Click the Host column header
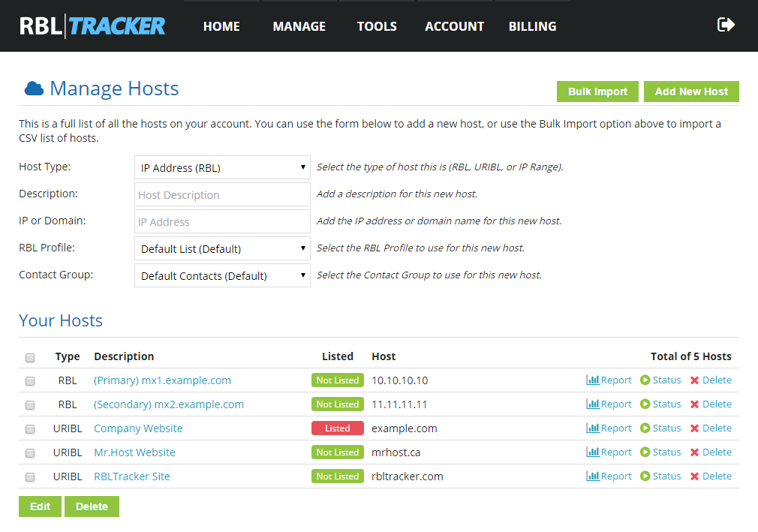This screenshot has width=758, height=532. 384,356
